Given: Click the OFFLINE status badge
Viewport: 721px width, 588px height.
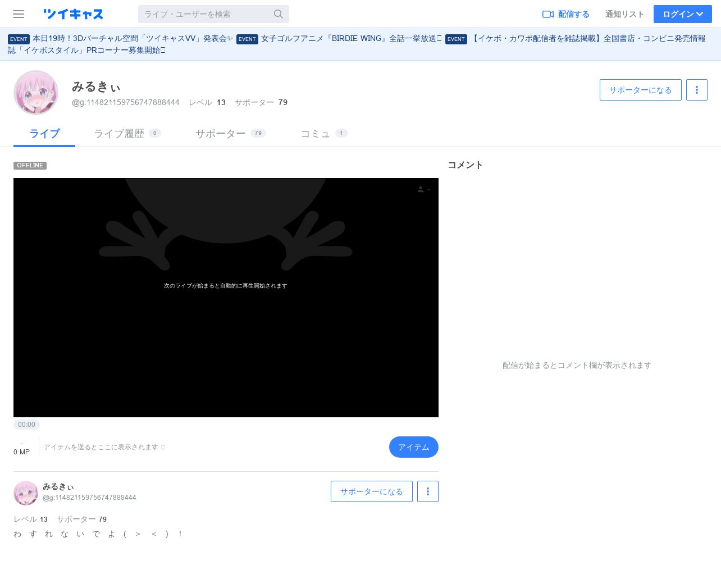Looking at the screenshot, I should coord(30,166).
